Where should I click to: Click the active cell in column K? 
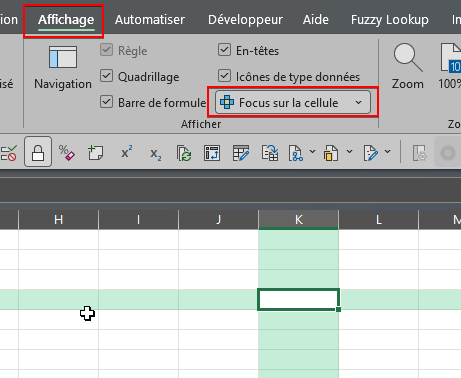pos(298,299)
